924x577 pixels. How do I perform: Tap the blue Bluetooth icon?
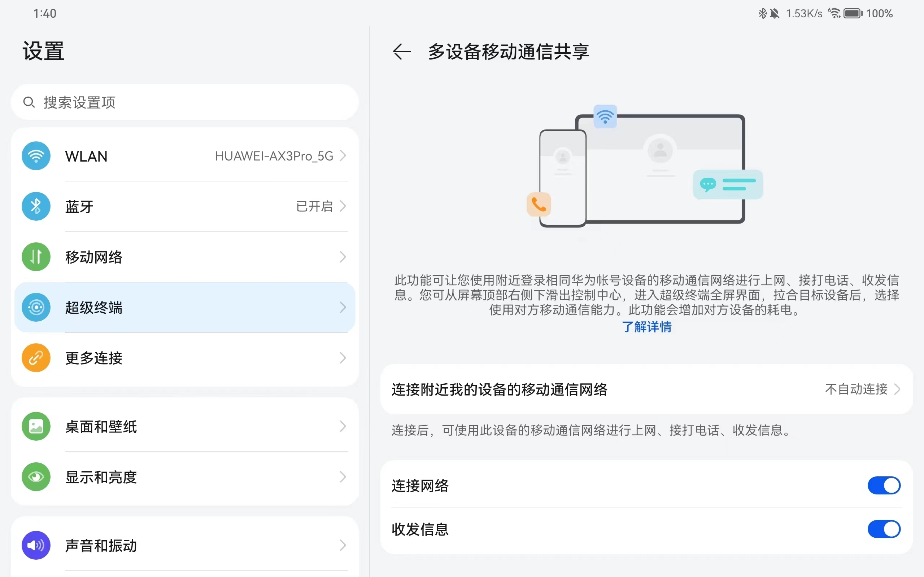click(x=36, y=206)
